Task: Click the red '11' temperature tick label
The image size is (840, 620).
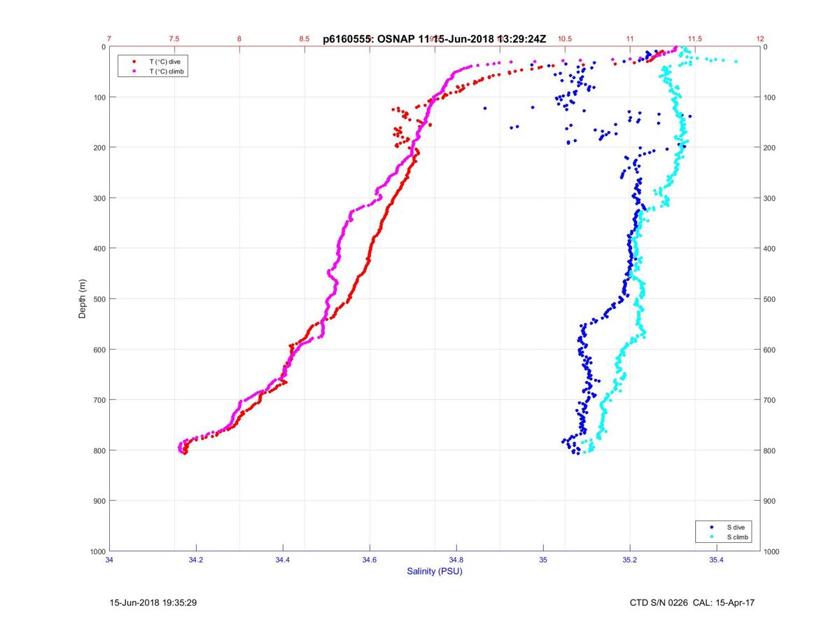Action: tap(630, 39)
